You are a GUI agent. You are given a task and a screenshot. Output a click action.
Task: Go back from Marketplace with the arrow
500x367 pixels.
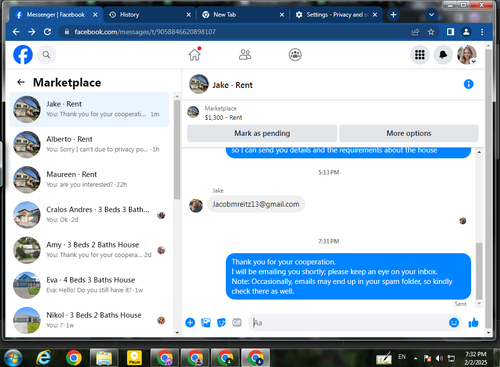pyautogui.click(x=21, y=82)
